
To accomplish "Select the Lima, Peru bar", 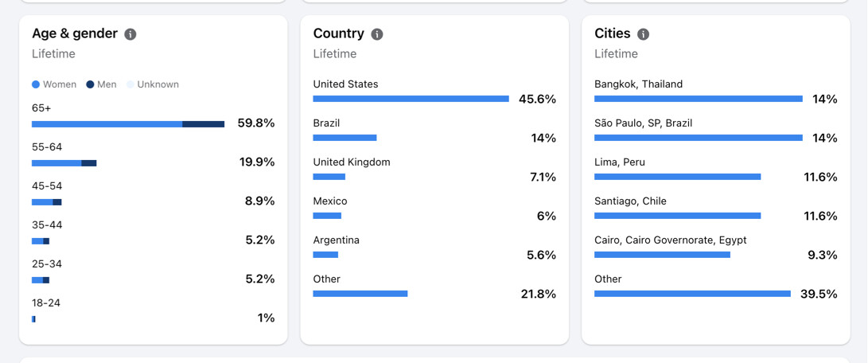I will pos(678,177).
